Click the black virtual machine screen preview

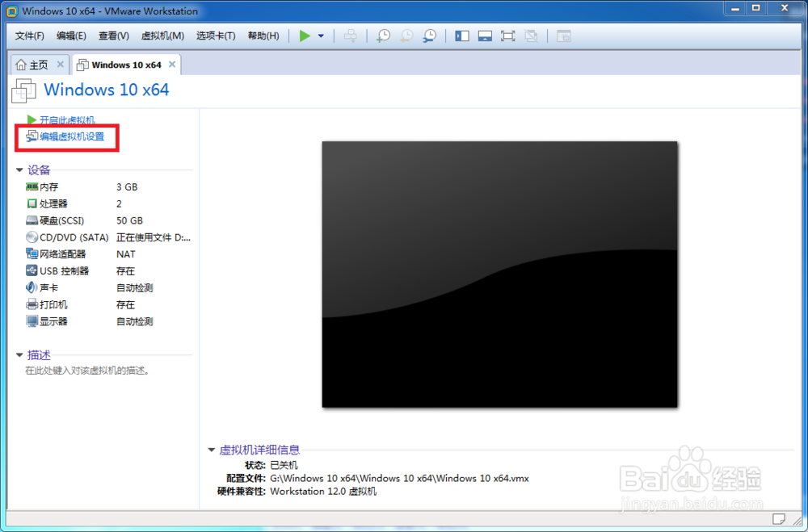(x=499, y=274)
